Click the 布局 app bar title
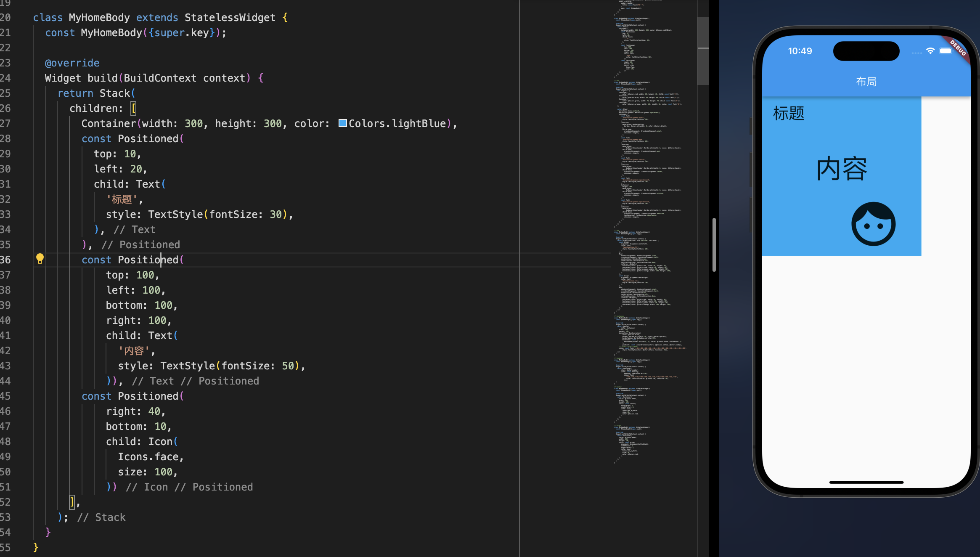The image size is (980, 557). tap(866, 82)
